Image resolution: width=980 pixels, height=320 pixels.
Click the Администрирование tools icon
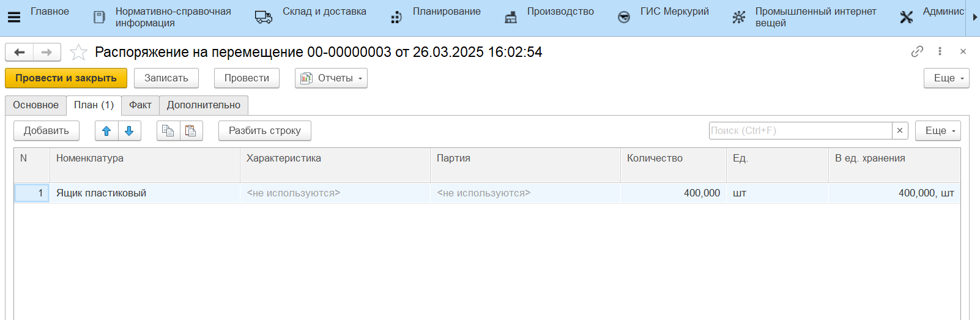(x=907, y=17)
